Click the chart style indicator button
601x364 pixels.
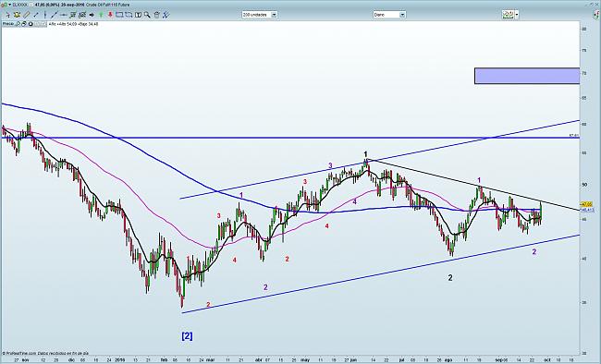pyautogui.click(x=509, y=15)
